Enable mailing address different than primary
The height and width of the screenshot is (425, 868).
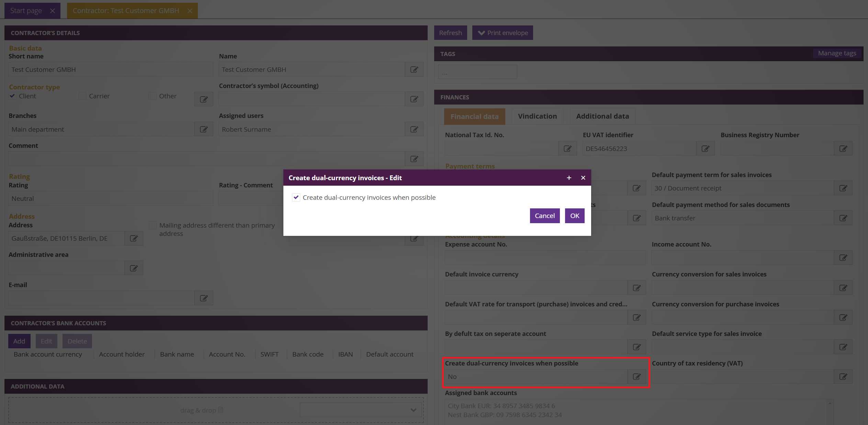click(153, 226)
